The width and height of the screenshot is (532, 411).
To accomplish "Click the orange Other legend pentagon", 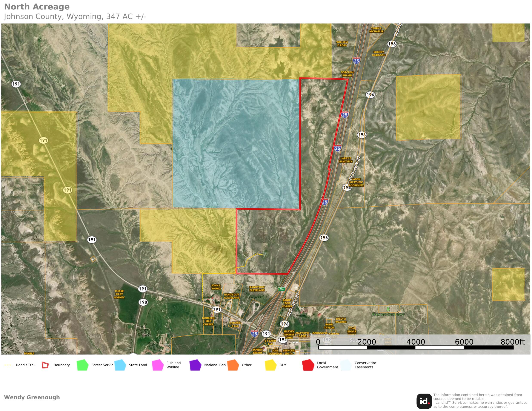I will tap(233, 365).
